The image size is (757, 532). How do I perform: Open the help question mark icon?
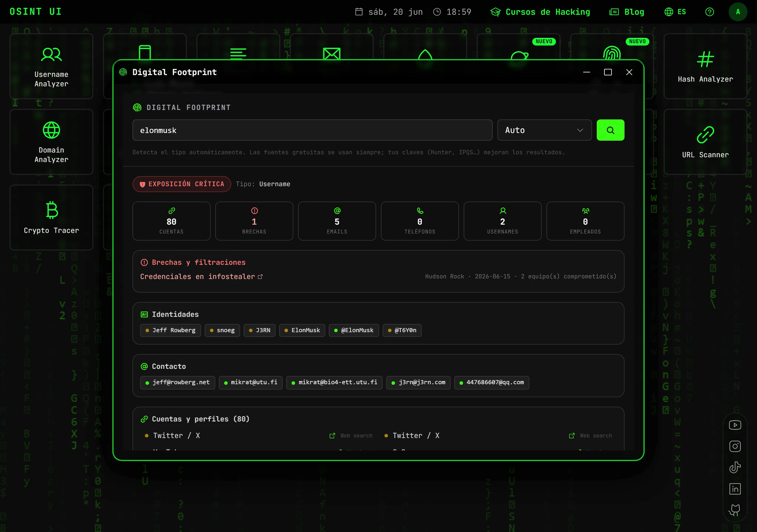(x=709, y=12)
